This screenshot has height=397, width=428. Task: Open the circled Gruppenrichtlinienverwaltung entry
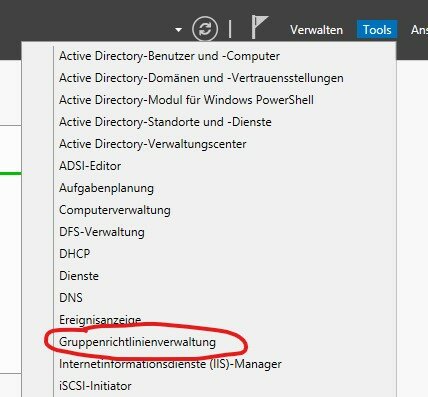coord(137,342)
